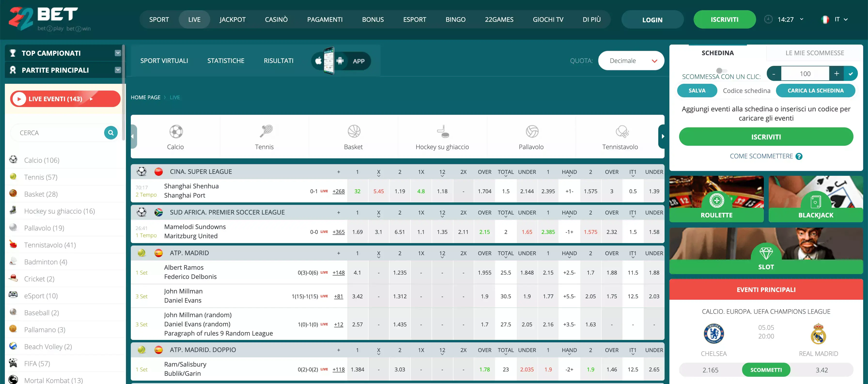Expand more markets in Cina Super League header
The image size is (868, 384).
(338, 172)
